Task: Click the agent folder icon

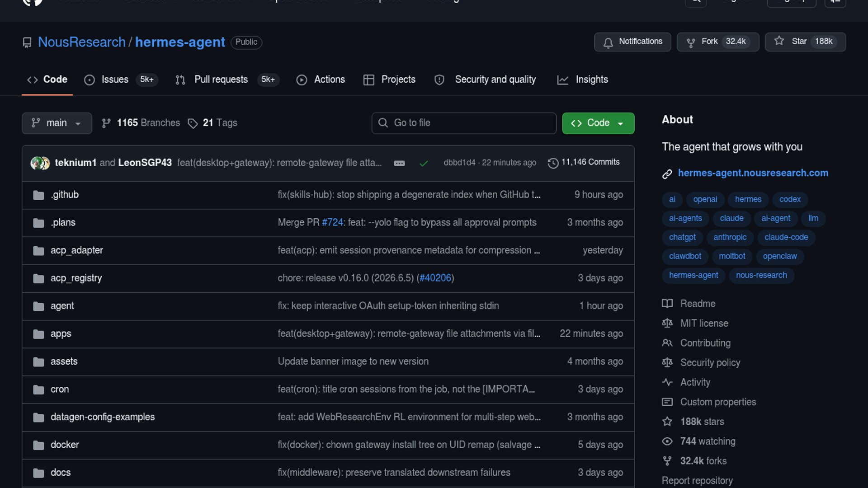Action: [x=38, y=306]
